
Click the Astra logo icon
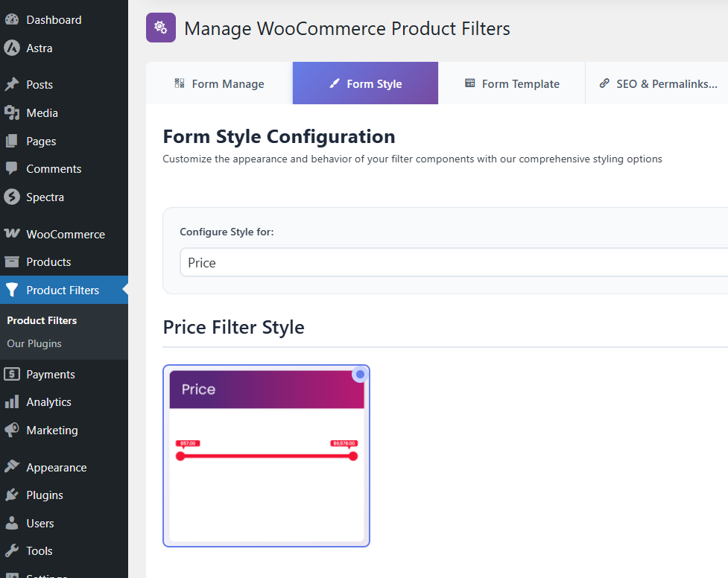tap(12, 48)
